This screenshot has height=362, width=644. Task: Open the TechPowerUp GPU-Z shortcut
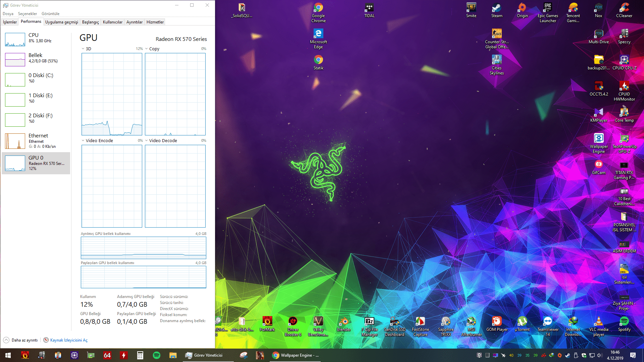pyautogui.click(x=624, y=143)
